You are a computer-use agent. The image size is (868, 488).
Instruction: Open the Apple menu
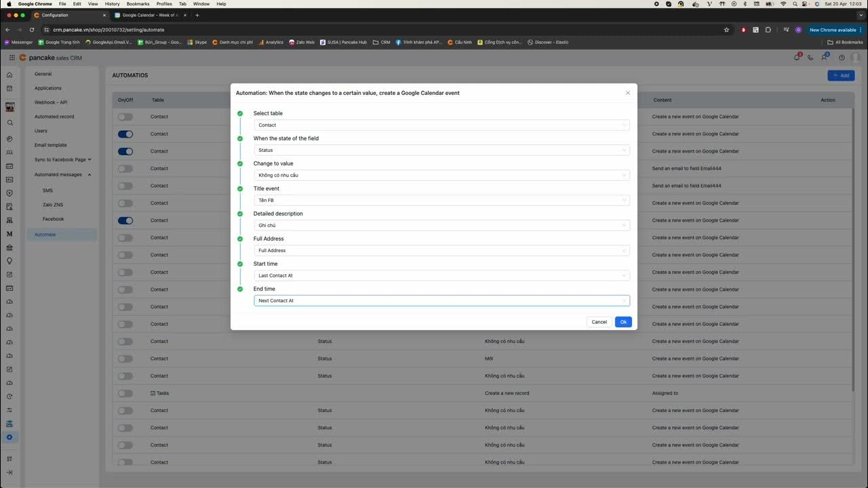click(x=9, y=4)
